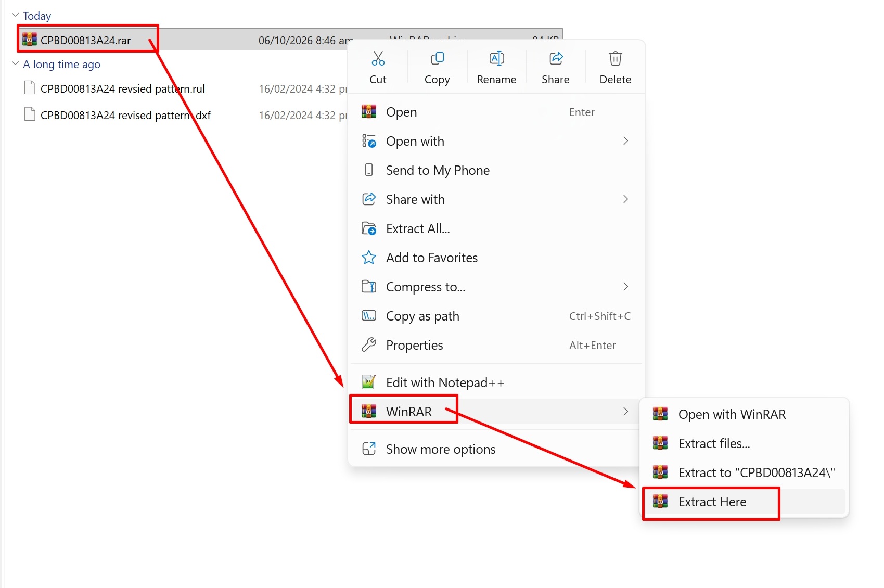The width and height of the screenshot is (884, 588).
Task: Expand the Share with submenu arrow
Action: point(625,199)
